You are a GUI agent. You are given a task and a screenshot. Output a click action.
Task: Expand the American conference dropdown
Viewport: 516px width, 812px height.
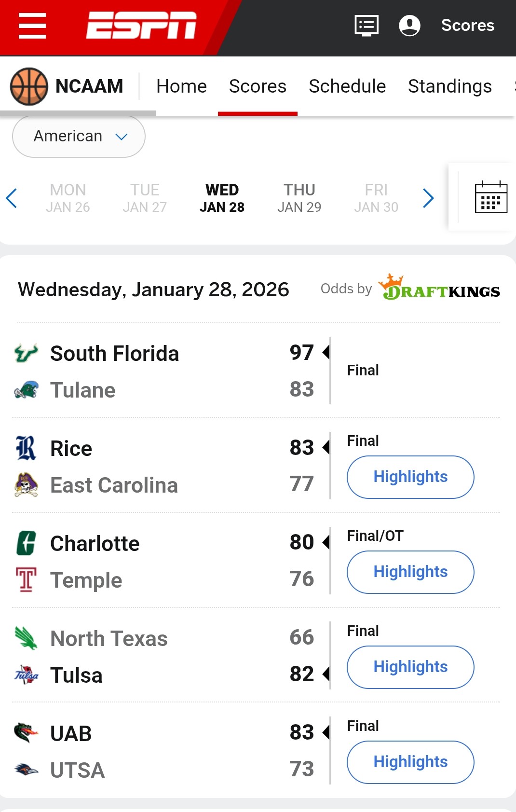[x=79, y=137]
